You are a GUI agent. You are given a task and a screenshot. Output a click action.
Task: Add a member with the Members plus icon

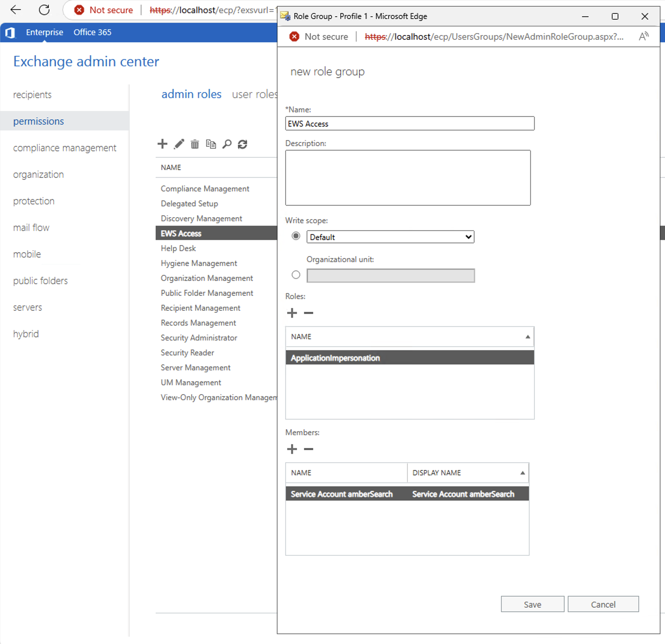click(x=292, y=449)
